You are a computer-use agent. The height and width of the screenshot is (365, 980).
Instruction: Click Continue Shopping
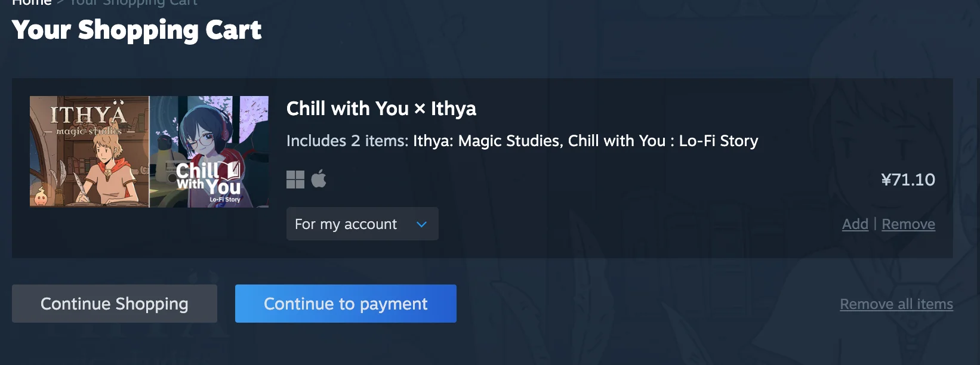pos(115,304)
